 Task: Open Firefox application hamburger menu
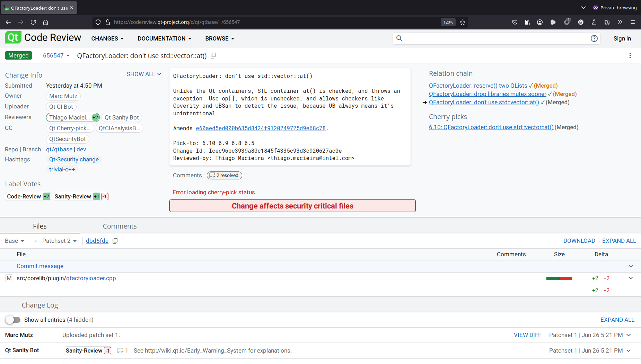[632, 22]
